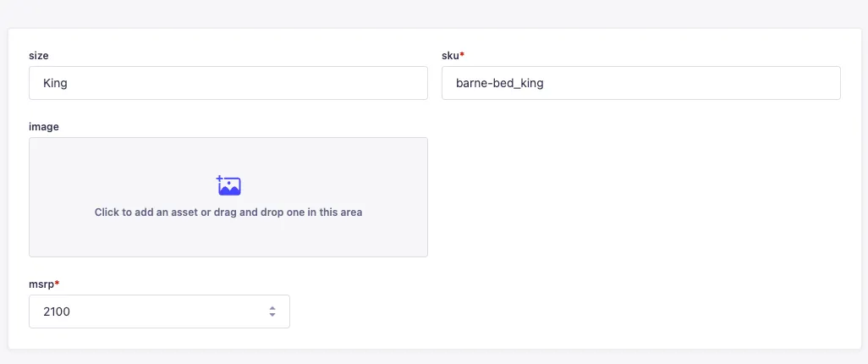This screenshot has width=868, height=364.
Task: Click the red asterisk beside msrp
Action: 58,284
